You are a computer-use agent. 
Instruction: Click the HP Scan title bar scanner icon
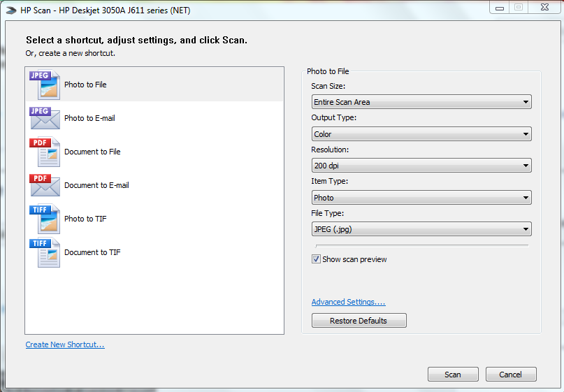[11, 10]
